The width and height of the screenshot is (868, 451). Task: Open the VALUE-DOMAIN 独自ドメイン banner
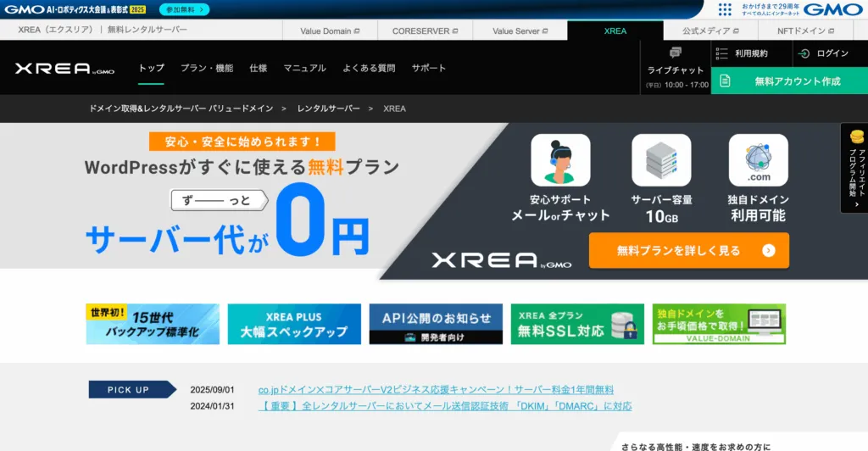click(x=719, y=324)
